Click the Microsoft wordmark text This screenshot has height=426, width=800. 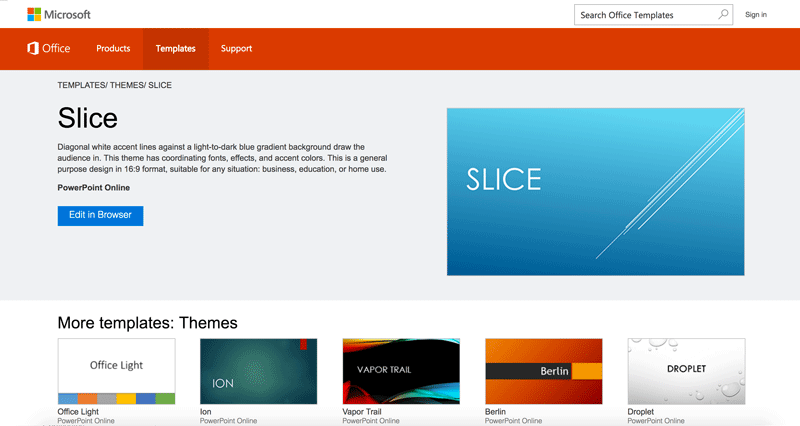tap(67, 15)
